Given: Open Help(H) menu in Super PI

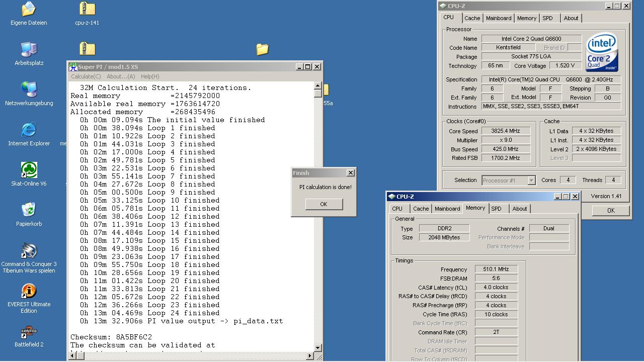Looking at the screenshot, I should pos(150,76).
